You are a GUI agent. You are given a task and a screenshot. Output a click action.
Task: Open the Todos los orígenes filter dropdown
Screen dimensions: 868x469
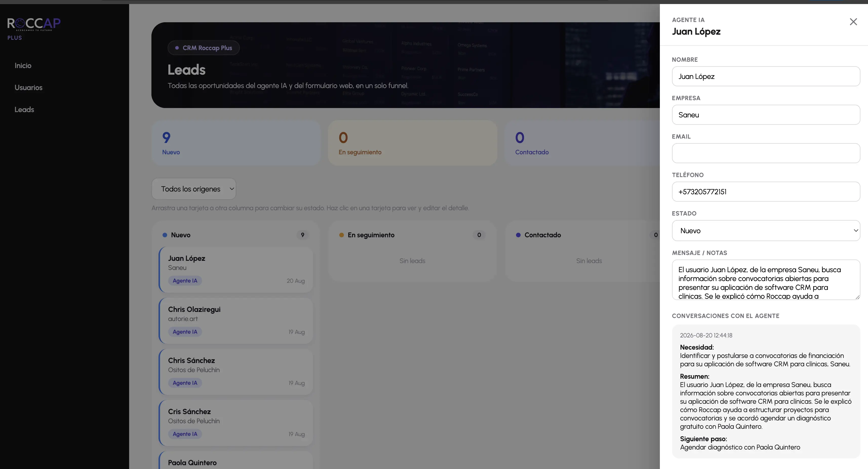coord(194,189)
